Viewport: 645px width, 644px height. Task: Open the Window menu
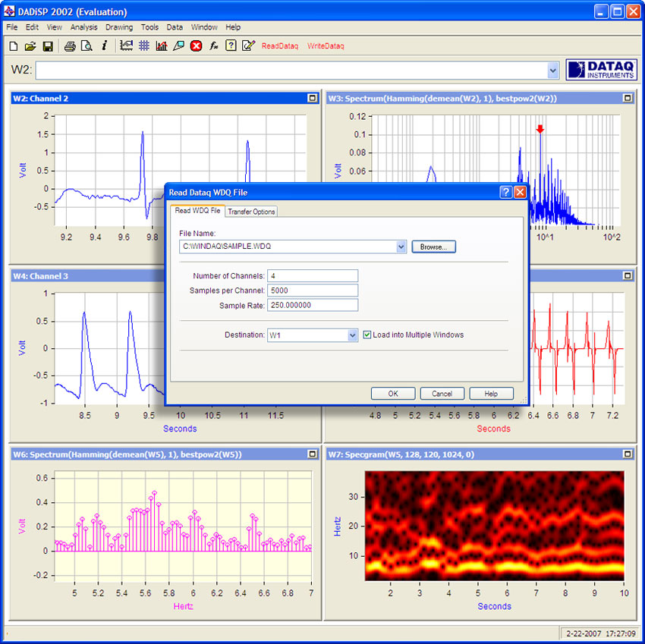pos(204,27)
